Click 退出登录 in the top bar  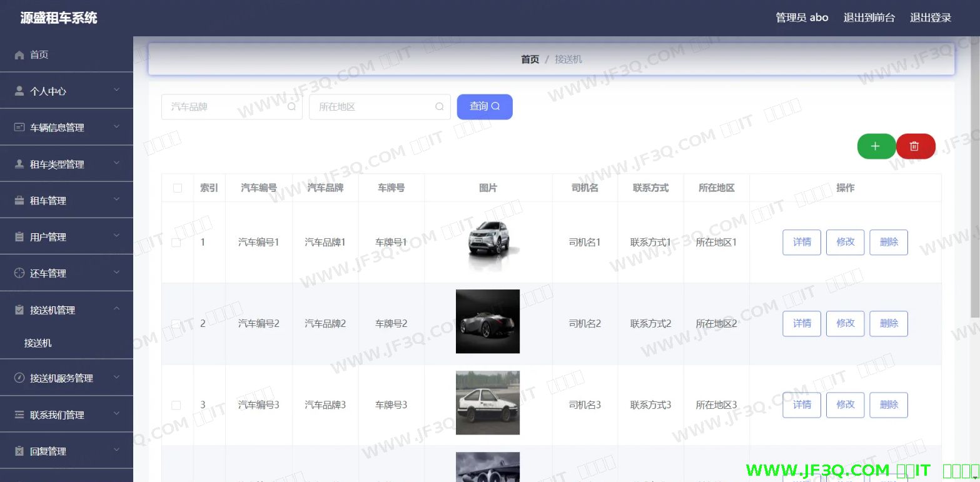(x=930, y=18)
